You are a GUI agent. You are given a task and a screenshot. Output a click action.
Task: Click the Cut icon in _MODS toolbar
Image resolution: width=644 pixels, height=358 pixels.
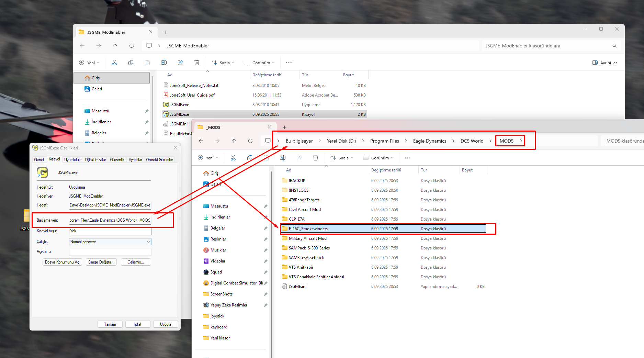point(233,158)
